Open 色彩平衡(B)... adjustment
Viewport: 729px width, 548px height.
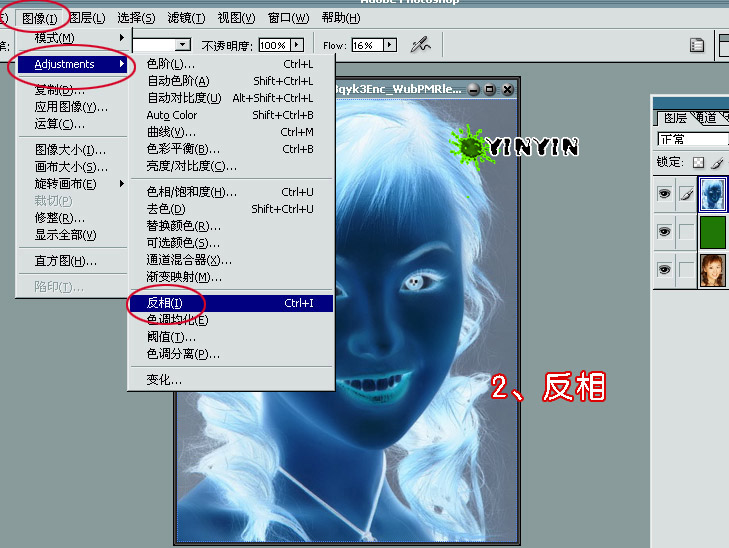pos(231,149)
